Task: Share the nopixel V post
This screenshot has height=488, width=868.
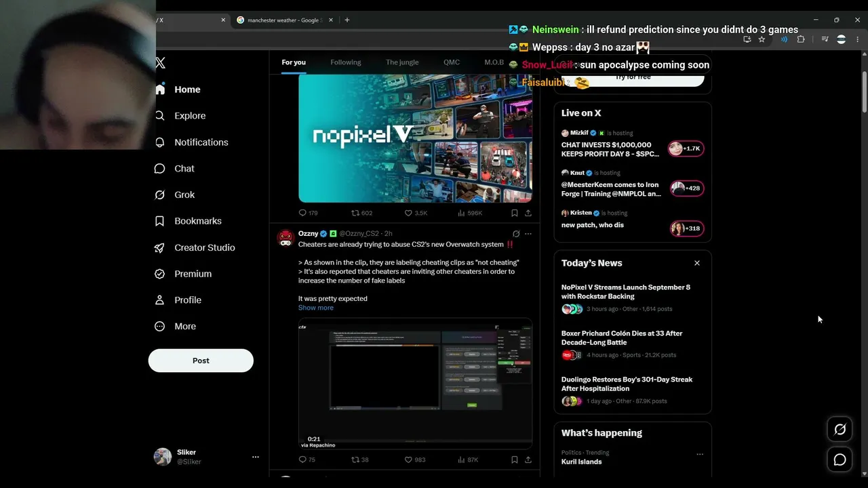Action: 528,213
